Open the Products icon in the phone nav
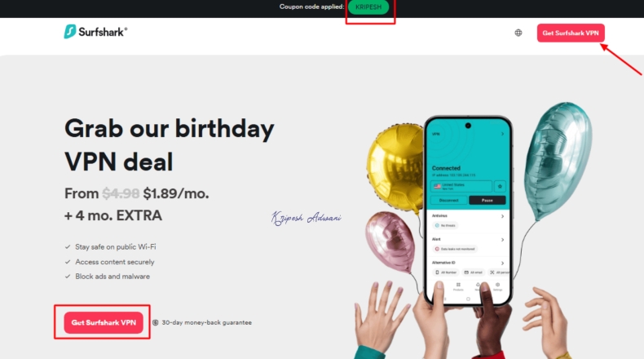Screen dimensions: 644x359 pyautogui.click(x=458, y=286)
